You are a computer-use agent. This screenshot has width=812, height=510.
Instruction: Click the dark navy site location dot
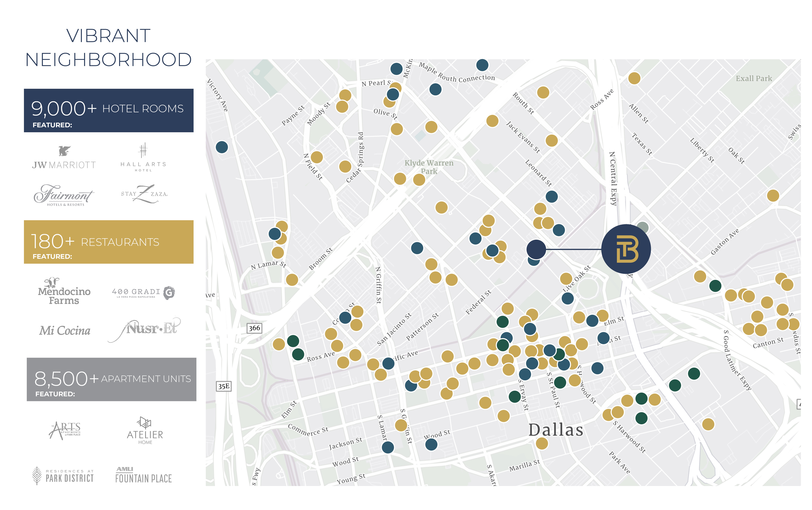coord(536,249)
